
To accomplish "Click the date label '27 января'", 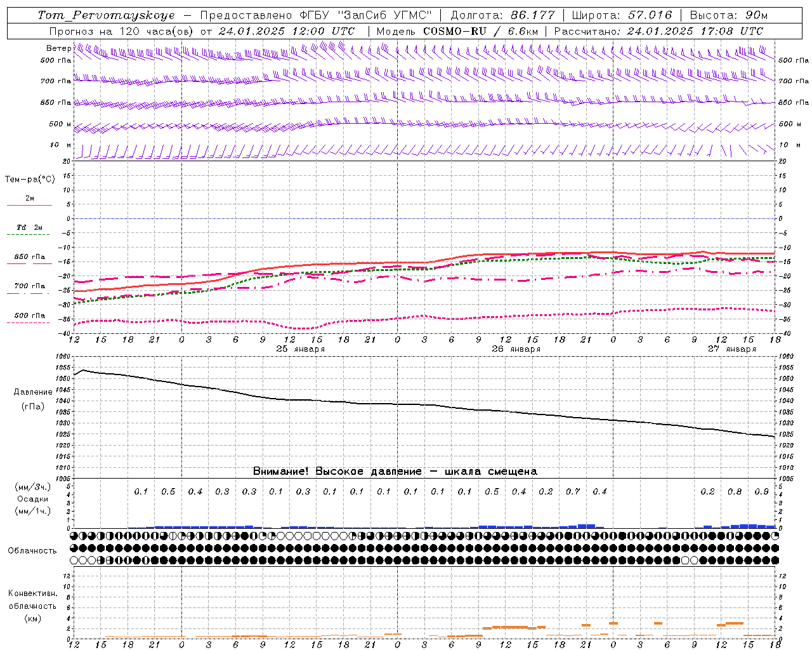I will [x=731, y=349].
